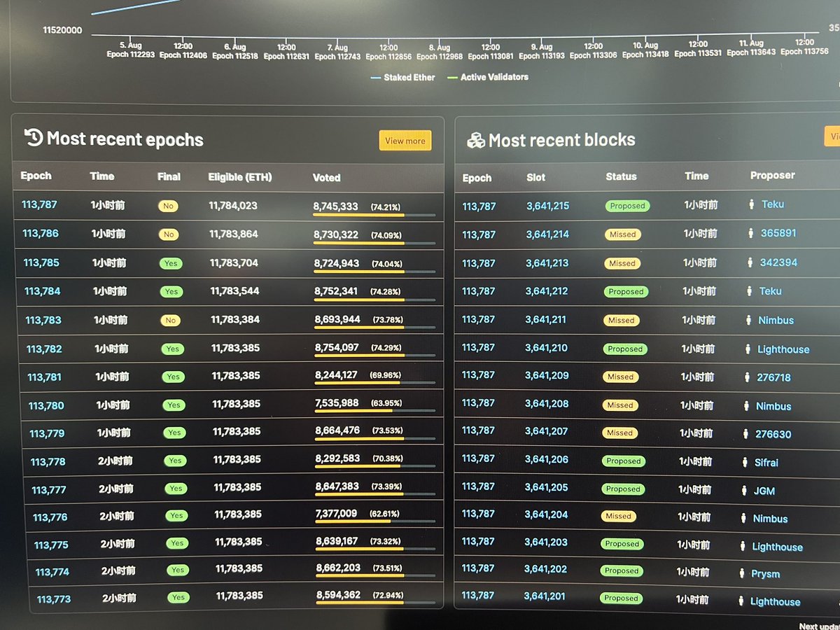
Task: Open slot 3,641,210 link
Action: pyautogui.click(x=547, y=347)
